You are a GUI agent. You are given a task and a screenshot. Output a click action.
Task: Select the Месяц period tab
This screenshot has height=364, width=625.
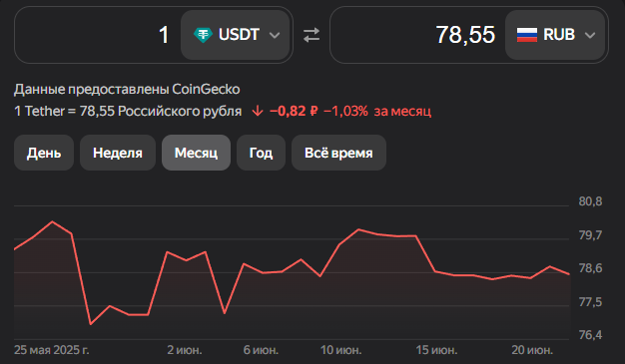[x=196, y=153]
